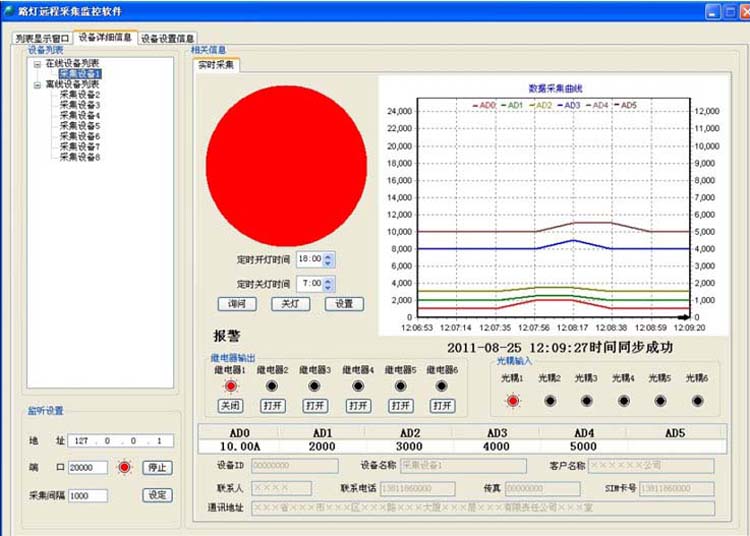Click 关闭 button under relay 1
This screenshot has height=536, width=750.
(x=231, y=405)
